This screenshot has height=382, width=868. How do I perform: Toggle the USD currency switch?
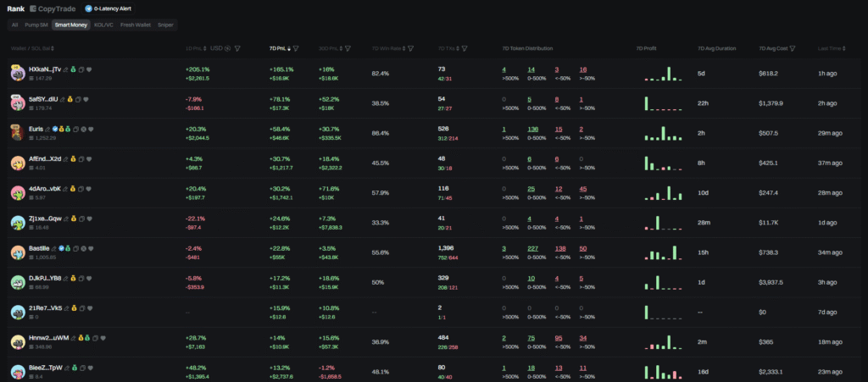point(227,48)
